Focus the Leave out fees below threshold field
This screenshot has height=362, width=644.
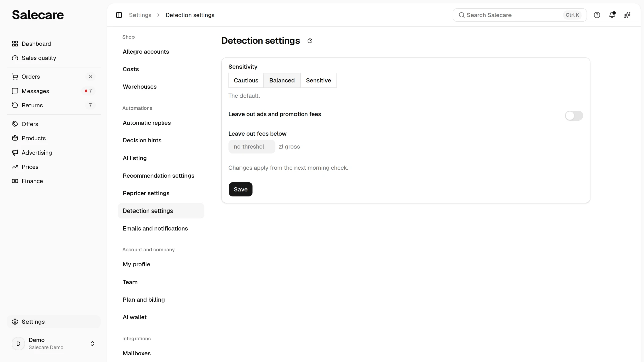point(252,147)
